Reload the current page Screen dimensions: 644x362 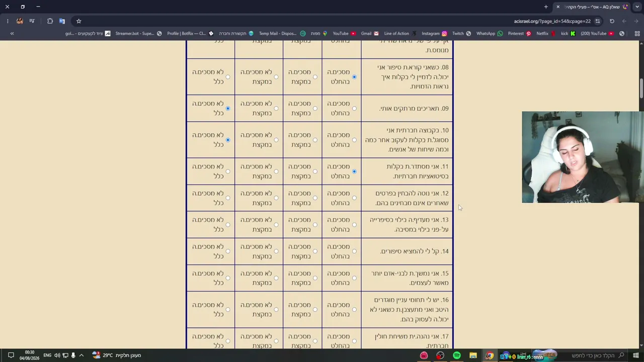click(x=612, y=21)
